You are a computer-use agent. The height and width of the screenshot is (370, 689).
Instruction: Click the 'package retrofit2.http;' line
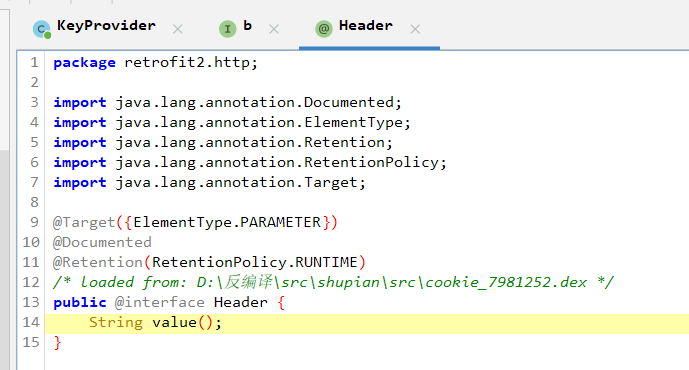pyautogui.click(x=155, y=62)
